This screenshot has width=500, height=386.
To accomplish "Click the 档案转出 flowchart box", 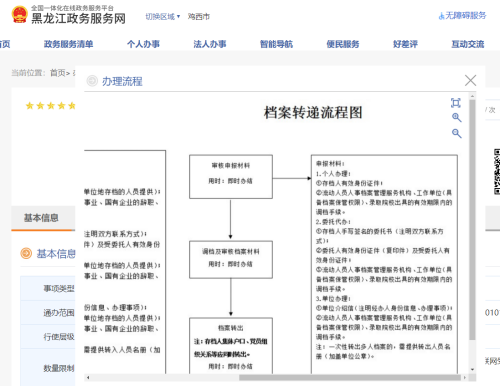I will click(x=231, y=346).
